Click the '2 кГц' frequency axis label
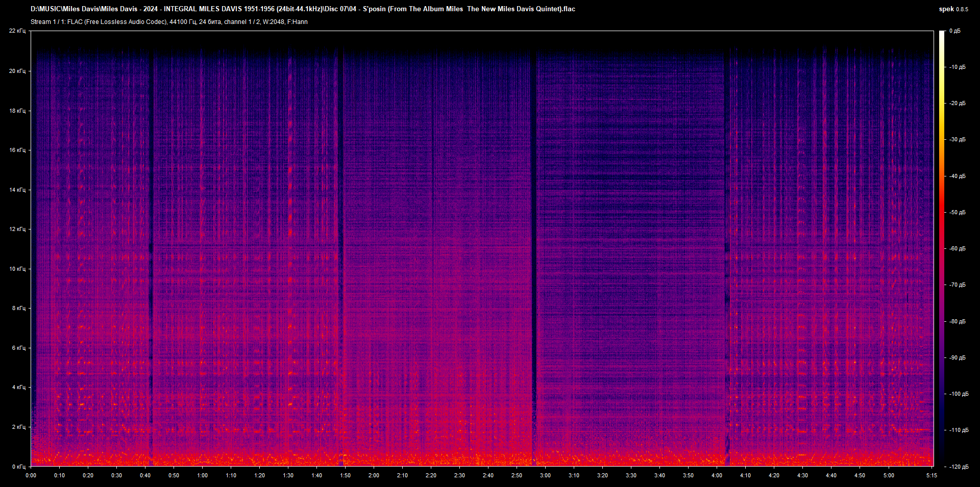 [19, 427]
